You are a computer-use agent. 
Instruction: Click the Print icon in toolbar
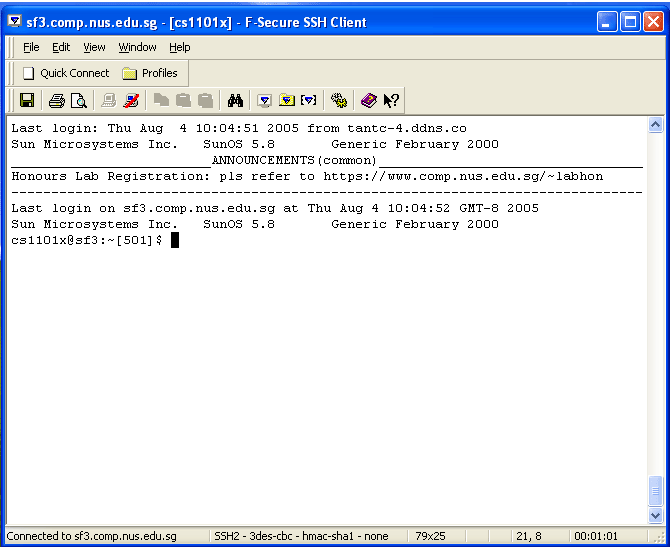(x=57, y=101)
